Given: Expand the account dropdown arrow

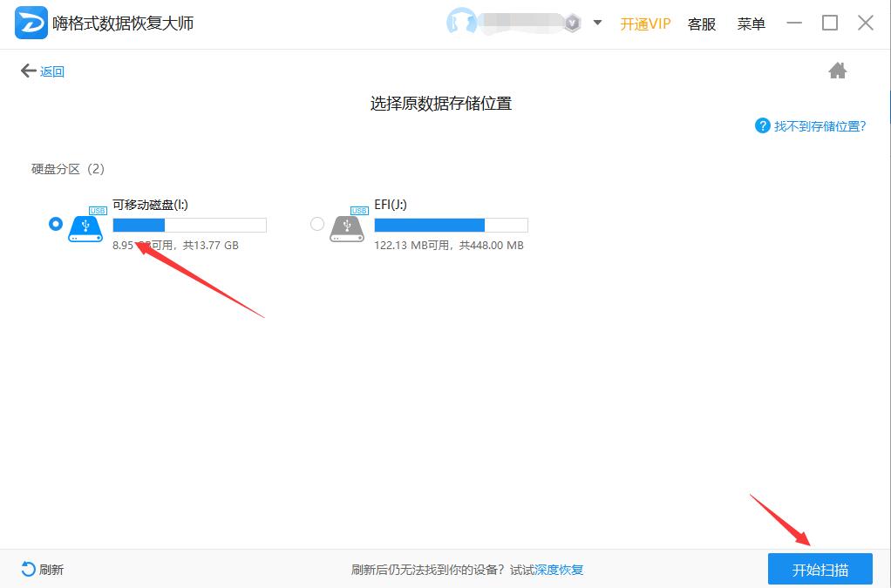Looking at the screenshot, I should [598, 24].
